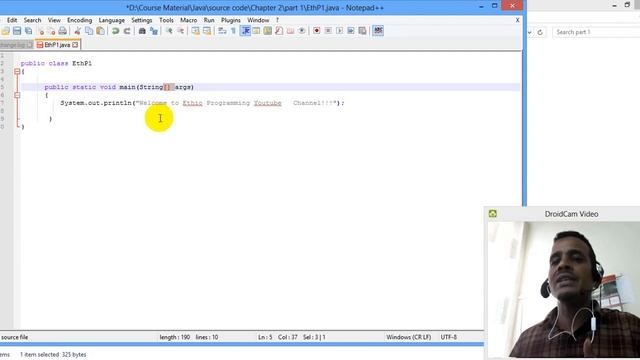Undo the last edit
The image size is (640, 360).
click(x=116, y=31)
